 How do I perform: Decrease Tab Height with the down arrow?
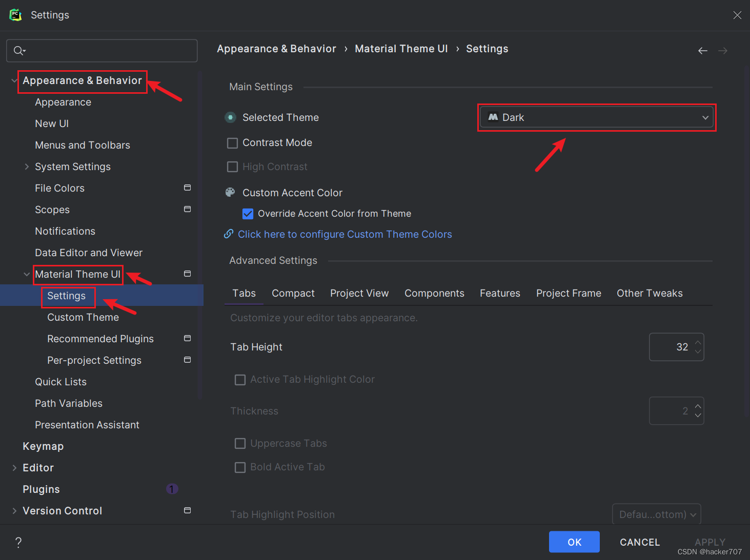[x=698, y=351]
